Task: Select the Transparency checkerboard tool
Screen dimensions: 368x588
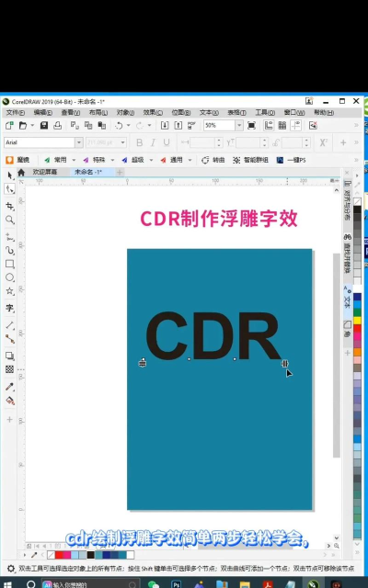Action: click(x=10, y=369)
